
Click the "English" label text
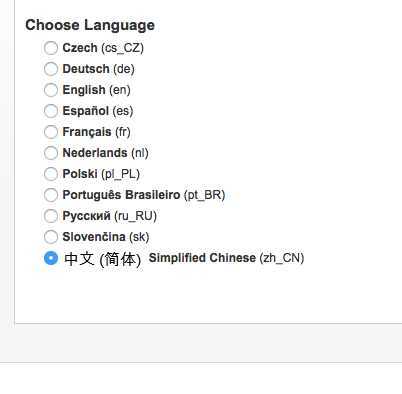[x=84, y=90]
